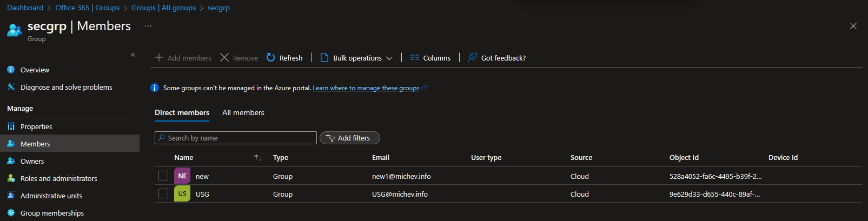The width and height of the screenshot is (868, 221).
Task: Click the email USG@michev.info
Action: [x=400, y=194]
